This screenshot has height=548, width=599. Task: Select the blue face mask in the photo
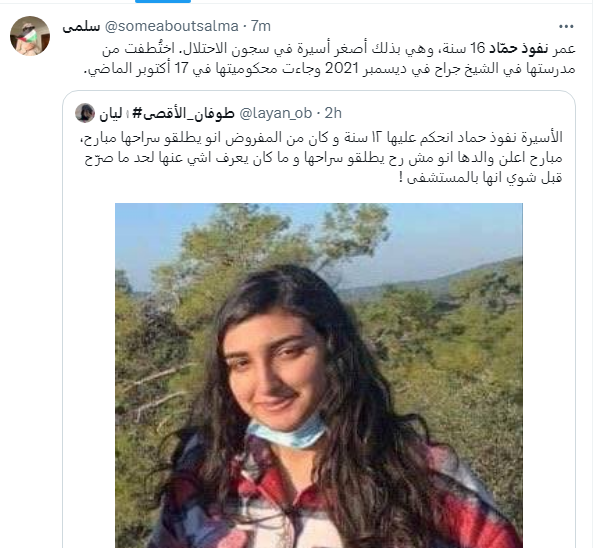287,432
